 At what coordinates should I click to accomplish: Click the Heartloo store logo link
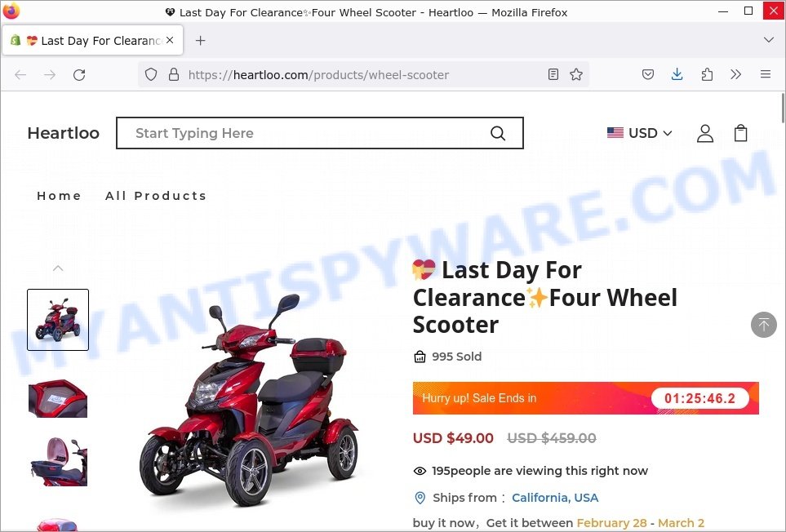[x=63, y=133]
